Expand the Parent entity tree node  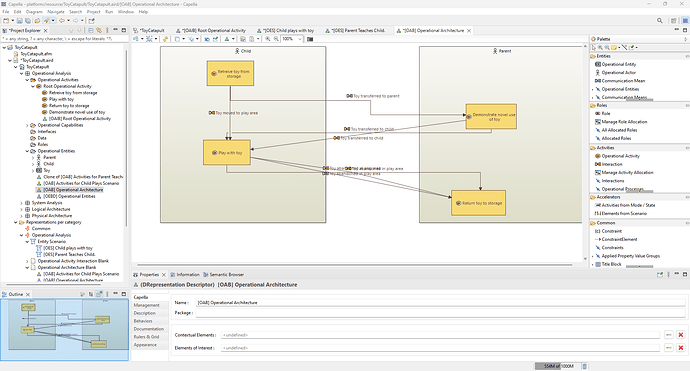[33, 158]
